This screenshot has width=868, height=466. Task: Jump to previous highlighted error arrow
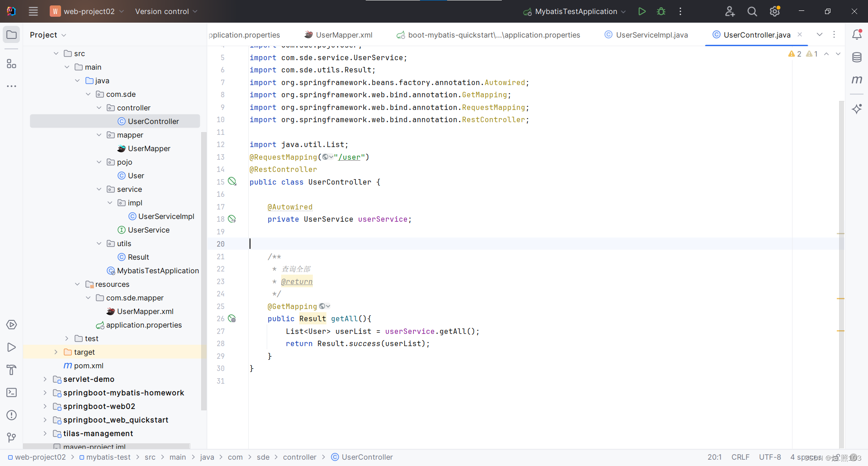pyautogui.click(x=826, y=54)
